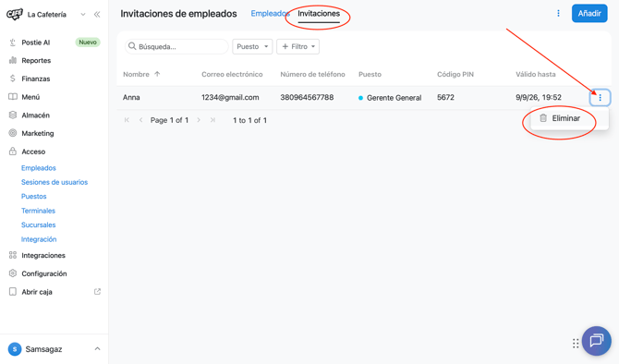Screen dimensions: 619x364
Task: Open Reportes menu item
Action: [36, 60]
